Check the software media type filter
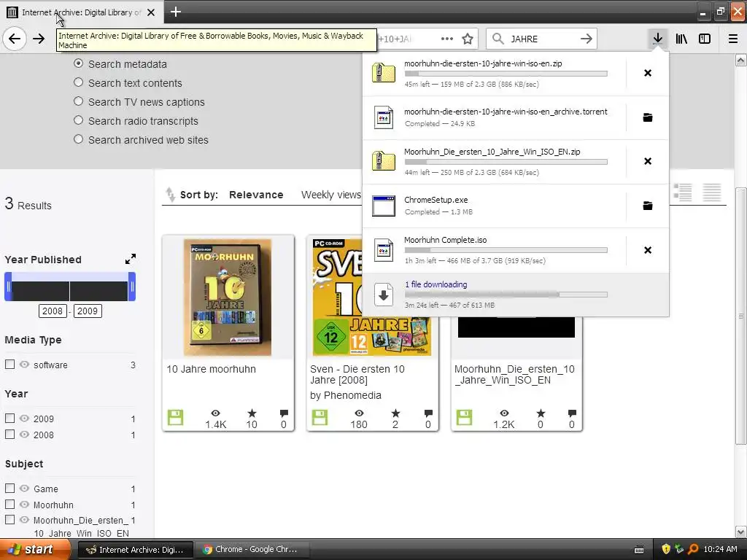 click(x=9, y=365)
